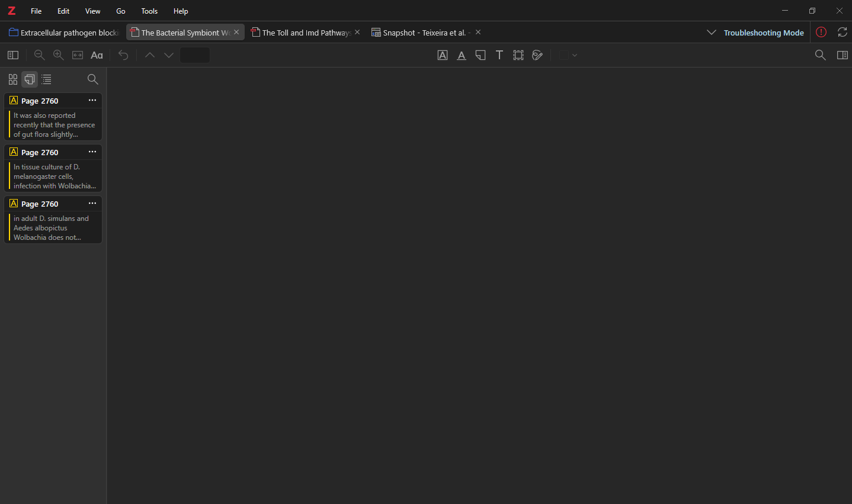Screen dimensions: 852x504
Task: Search annotations in the sidebar
Action: click(93, 79)
